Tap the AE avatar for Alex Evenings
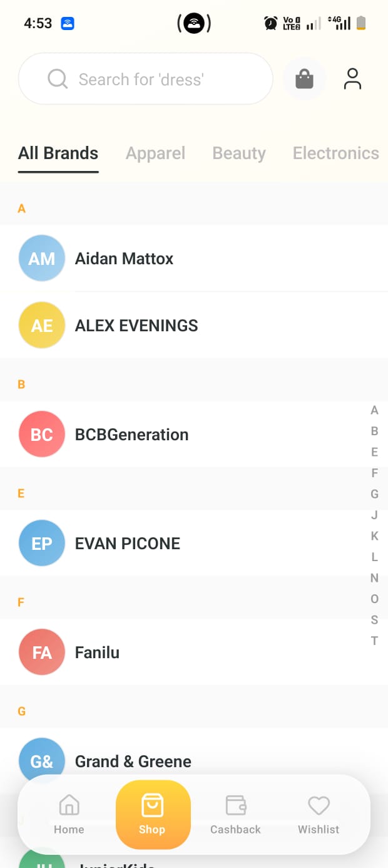The image size is (388, 868). [x=42, y=325]
